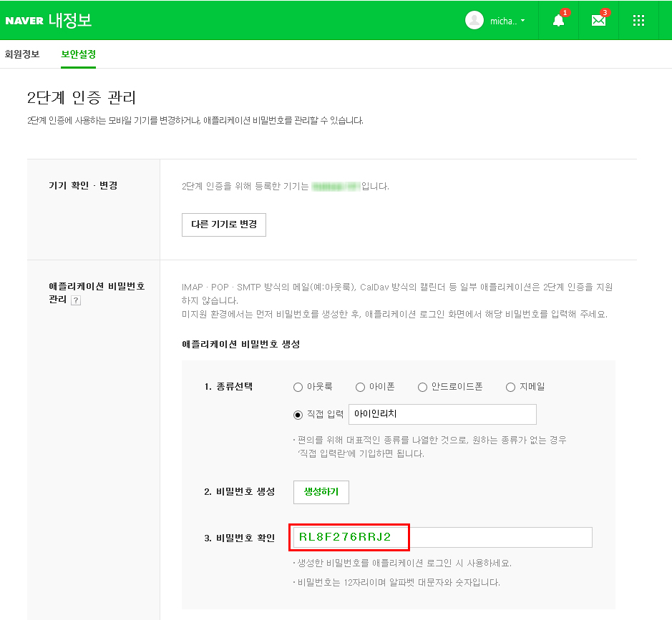Click the NAVER logo in header
This screenshot has width=672, height=620.
click(x=24, y=21)
